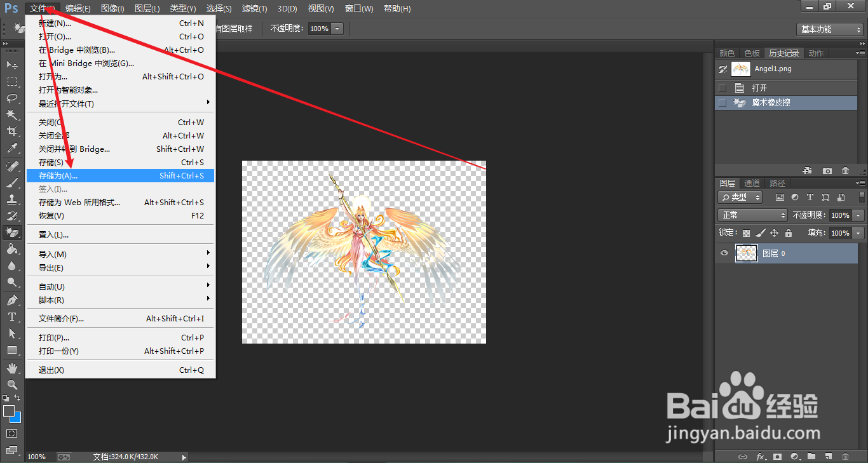
Task: Hide 图层 0 layer visibility eye
Action: coord(724,253)
